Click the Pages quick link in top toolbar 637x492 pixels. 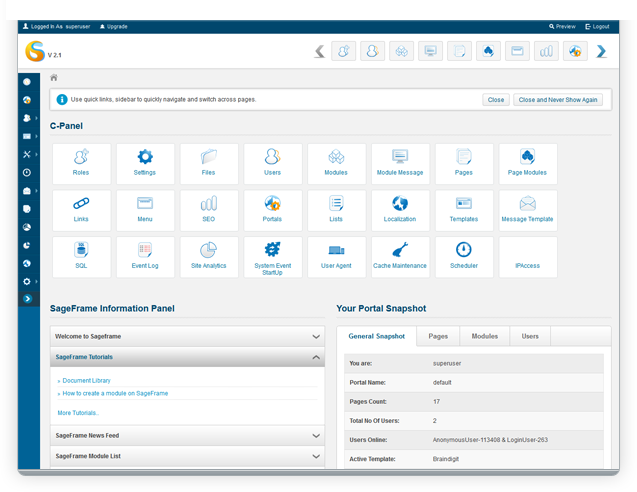pos(459,51)
